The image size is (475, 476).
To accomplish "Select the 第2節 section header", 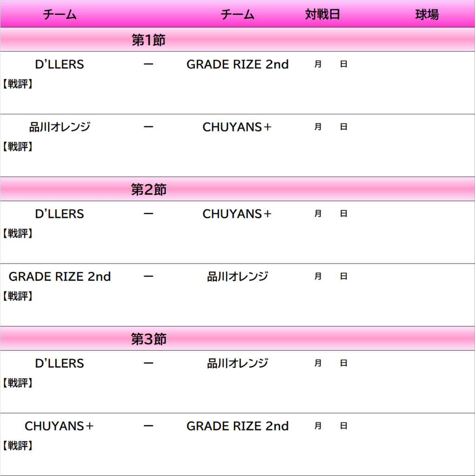I will pos(148,190).
